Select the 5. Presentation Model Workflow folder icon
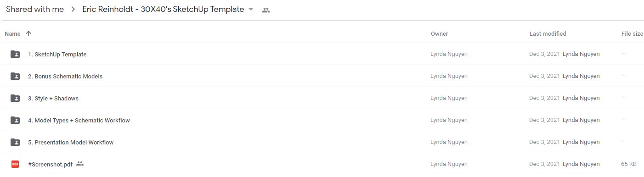The height and width of the screenshot is (177, 644). 15,142
